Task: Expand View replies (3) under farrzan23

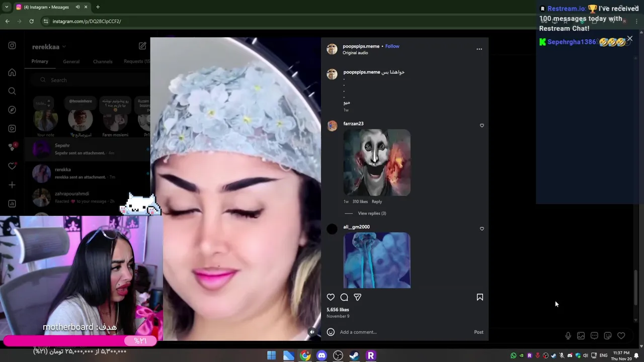Action: [372, 213]
